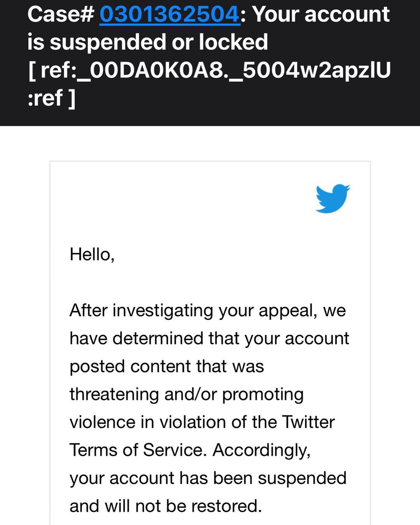Click the "posted content that was" line
420x525 pixels.
click(166, 366)
